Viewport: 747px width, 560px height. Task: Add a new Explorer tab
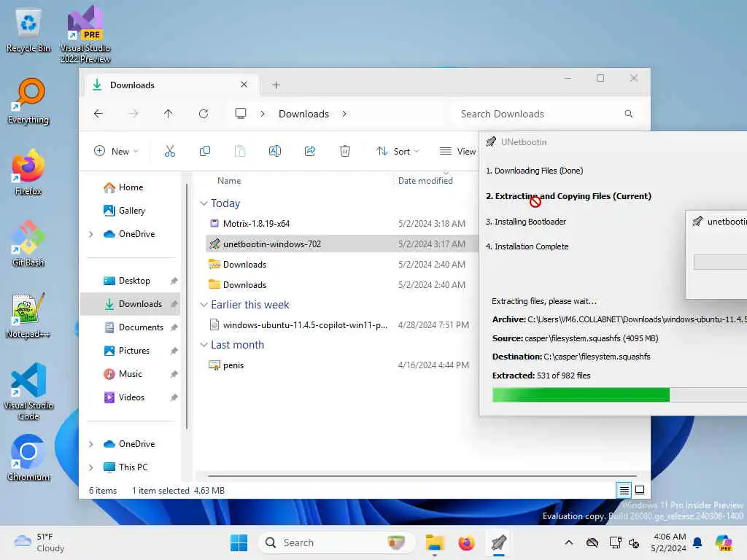(x=276, y=85)
